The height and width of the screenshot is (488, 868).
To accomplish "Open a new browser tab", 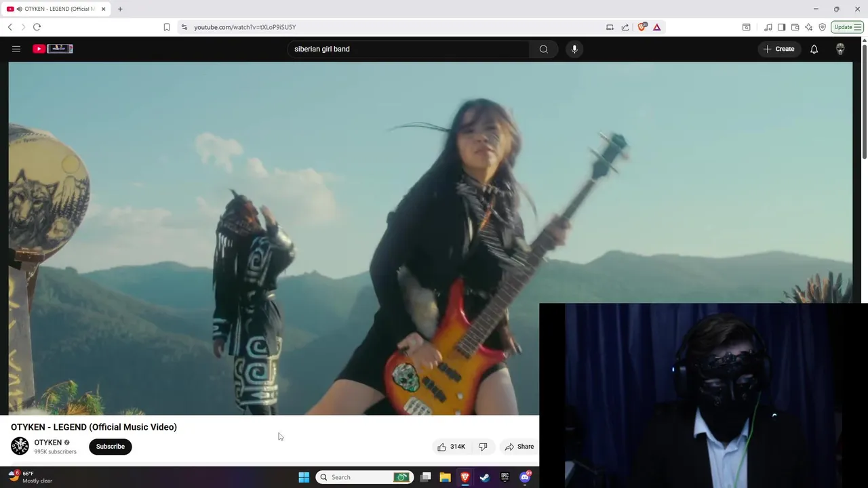I will click(x=120, y=9).
